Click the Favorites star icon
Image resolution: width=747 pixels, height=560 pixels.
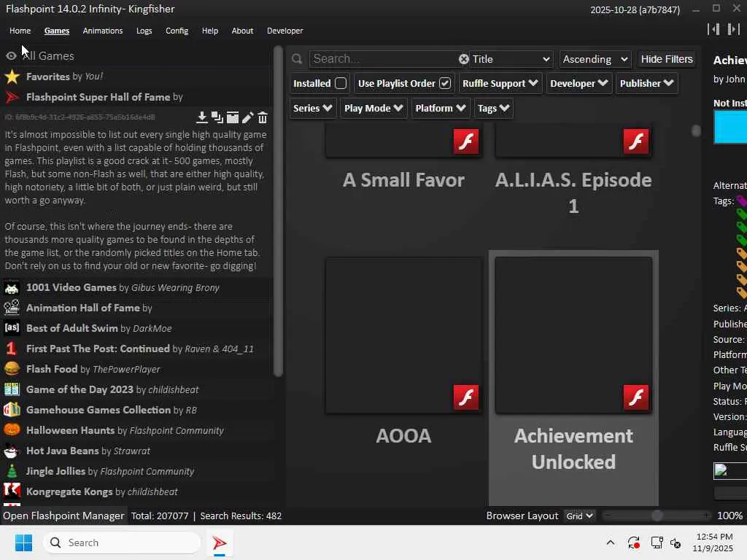pyautogui.click(x=12, y=77)
